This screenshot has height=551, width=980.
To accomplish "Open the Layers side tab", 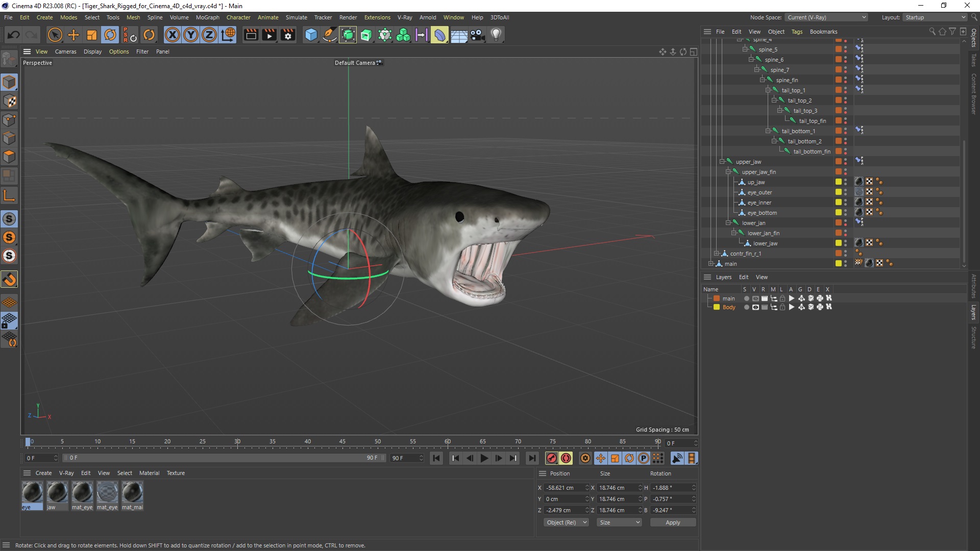I will 974,312.
